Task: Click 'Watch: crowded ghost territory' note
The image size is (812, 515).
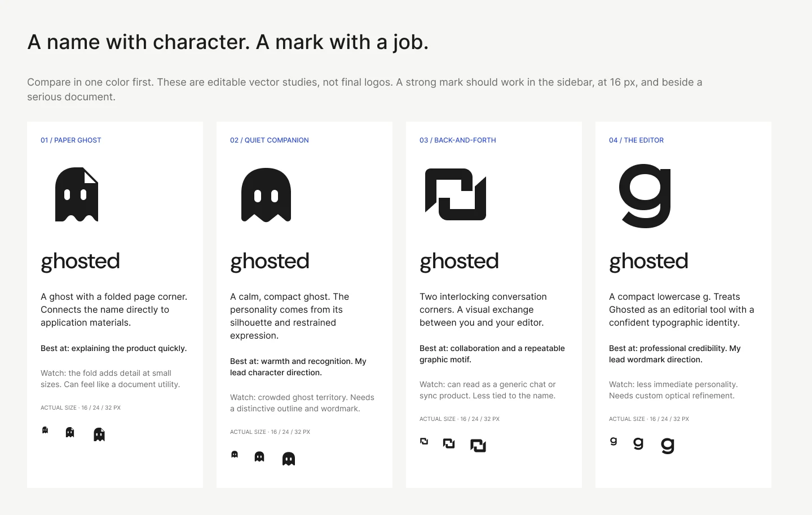Action: click(x=302, y=403)
